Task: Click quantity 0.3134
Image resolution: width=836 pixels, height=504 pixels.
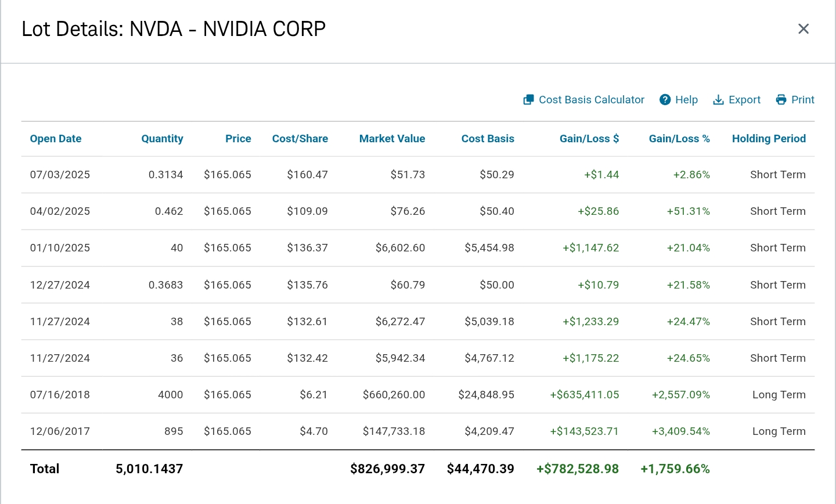Action: click(x=165, y=175)
